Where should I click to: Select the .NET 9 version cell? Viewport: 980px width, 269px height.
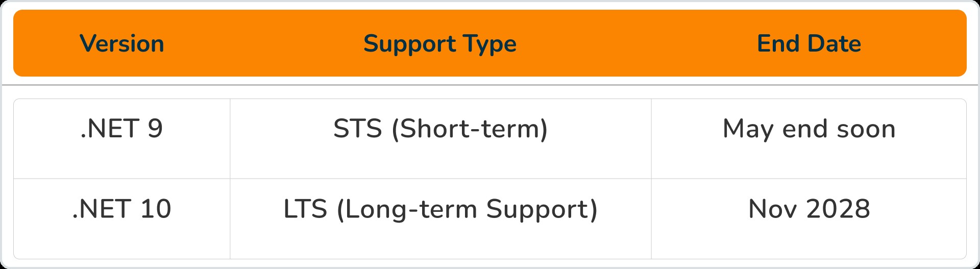coord(121,129)
